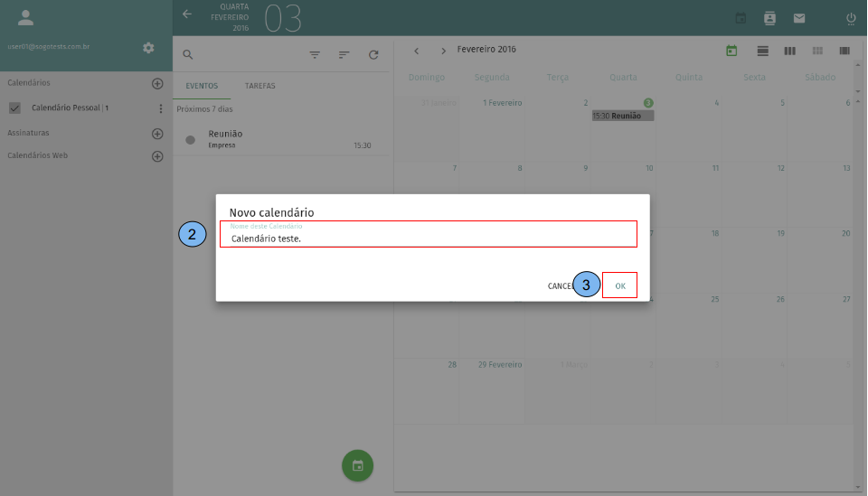Select the Eventos tab
868x496 pixels.
click(x=202, y=86)
